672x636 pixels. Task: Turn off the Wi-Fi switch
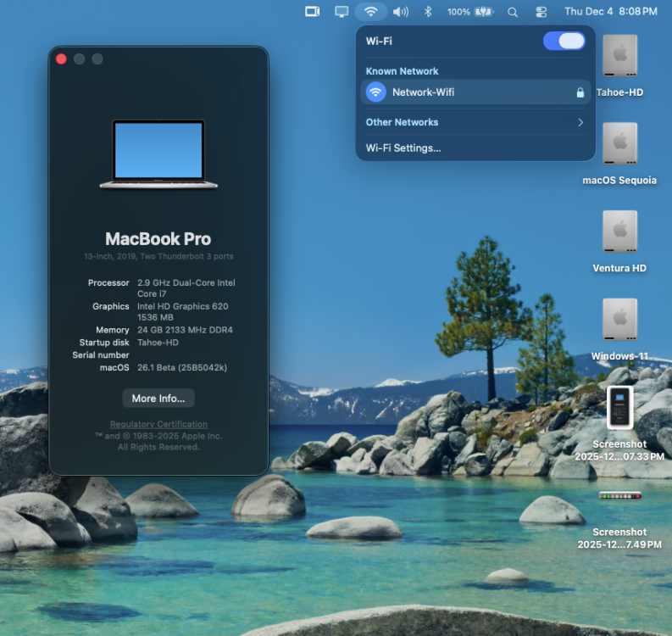(564, 42)
